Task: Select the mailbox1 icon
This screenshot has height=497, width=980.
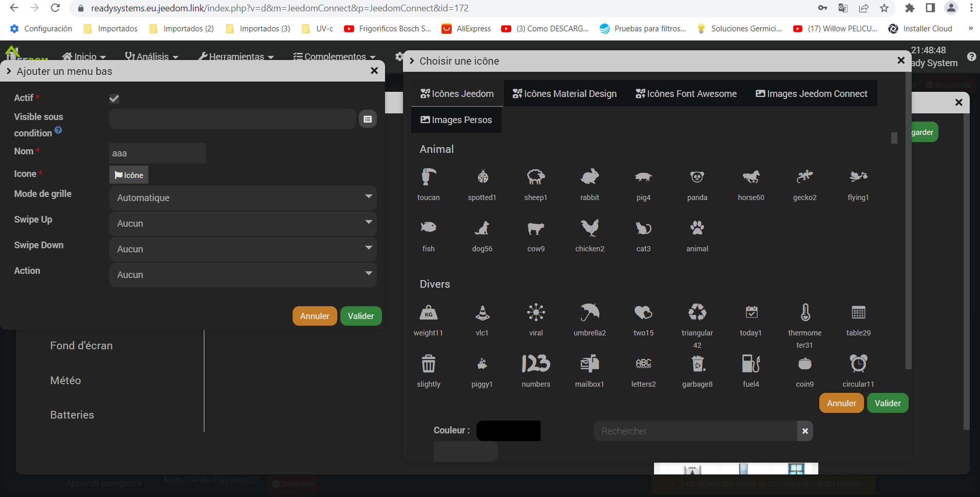Action: tap(590, 364)
